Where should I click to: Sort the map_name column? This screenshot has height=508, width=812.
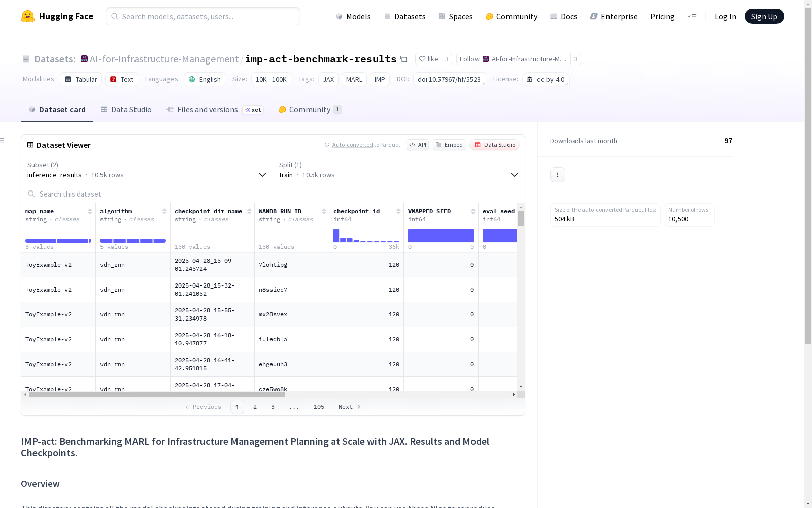[x=90, y=211]
